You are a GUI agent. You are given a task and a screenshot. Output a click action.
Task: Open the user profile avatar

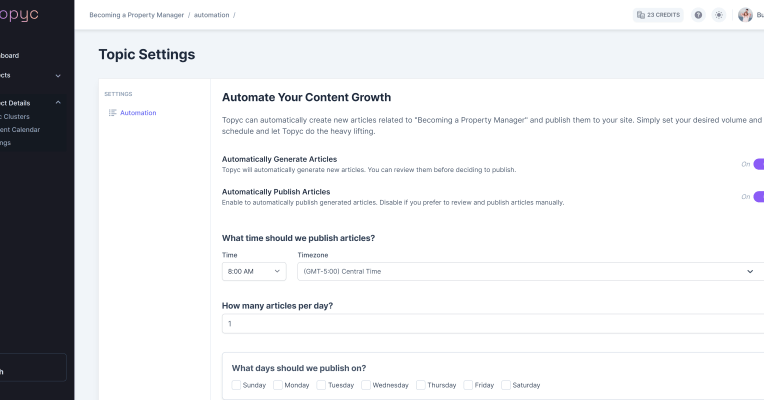point(745,15)
